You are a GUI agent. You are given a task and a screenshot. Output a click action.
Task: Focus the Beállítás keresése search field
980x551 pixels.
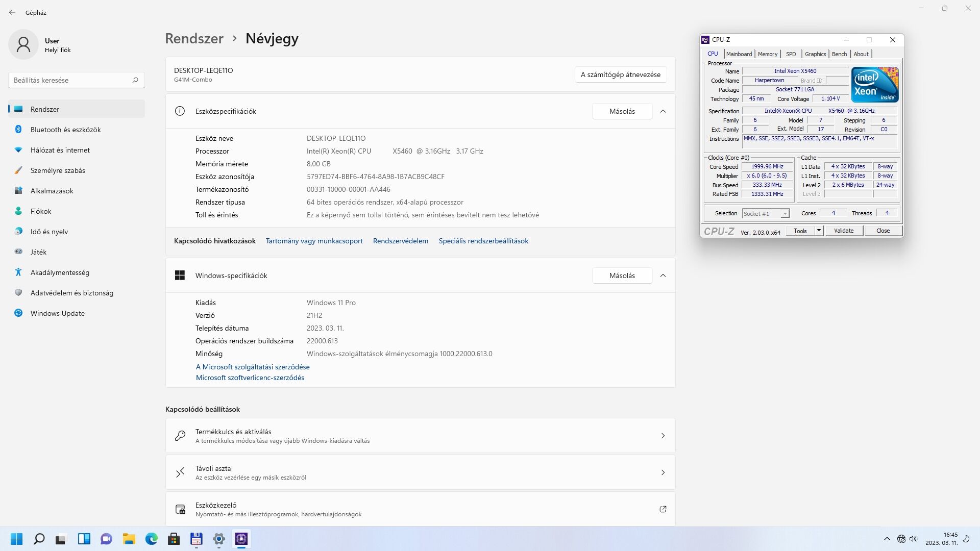[77, 80]
